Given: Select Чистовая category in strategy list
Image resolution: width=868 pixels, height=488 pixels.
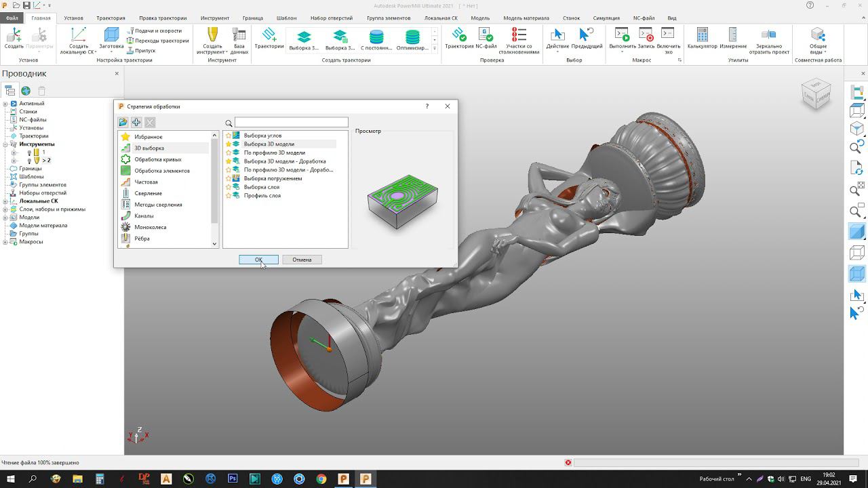Looking at the screenshot, I should [x=146, y=182].
